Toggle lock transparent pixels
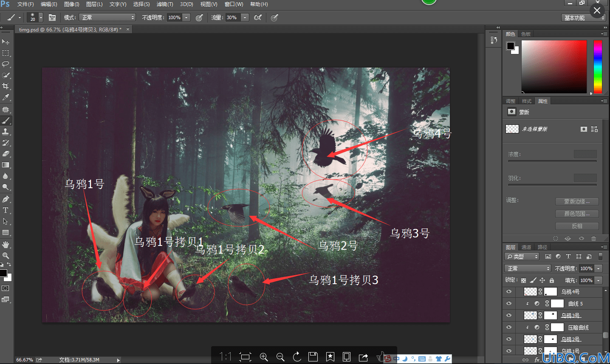 [x=524, y=280]
